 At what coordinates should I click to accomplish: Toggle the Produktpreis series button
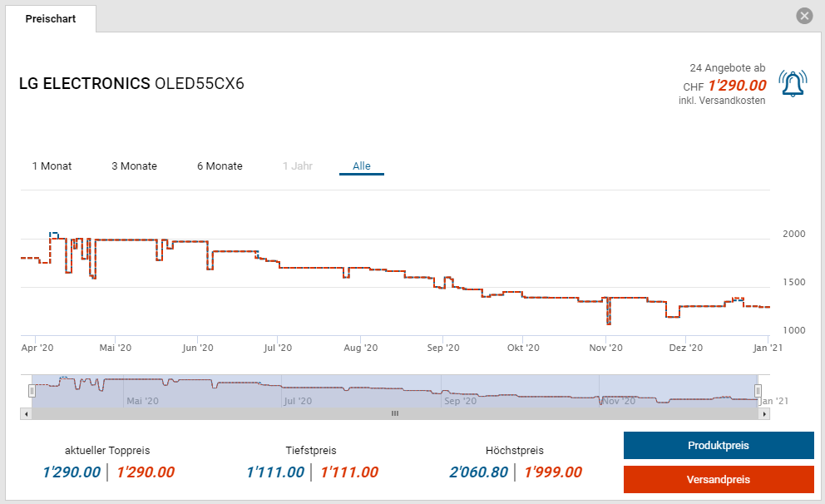pos(719,446)
